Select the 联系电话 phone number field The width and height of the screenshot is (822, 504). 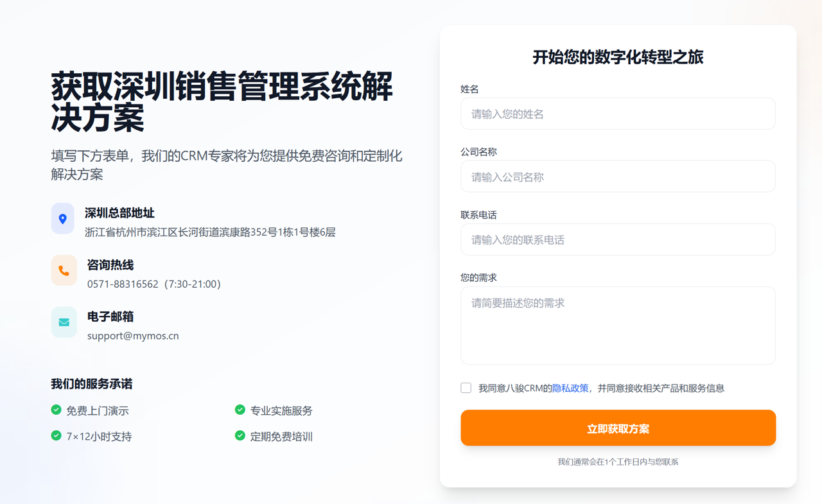pyautogui.click(x=618, y=239)
